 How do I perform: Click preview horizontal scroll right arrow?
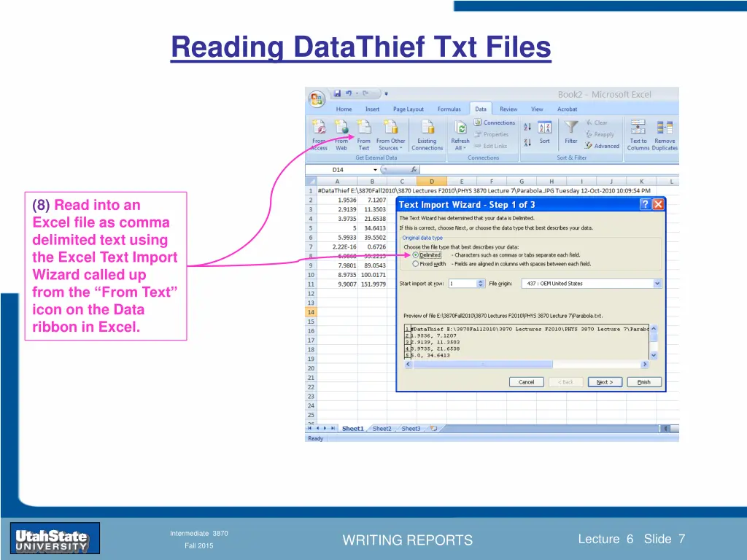coord(645,365)
